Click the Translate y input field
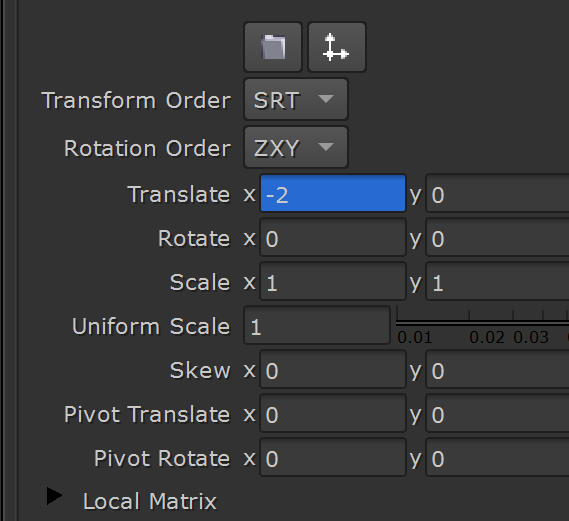This screenshot has width=569, height=521. coord(498,193)
